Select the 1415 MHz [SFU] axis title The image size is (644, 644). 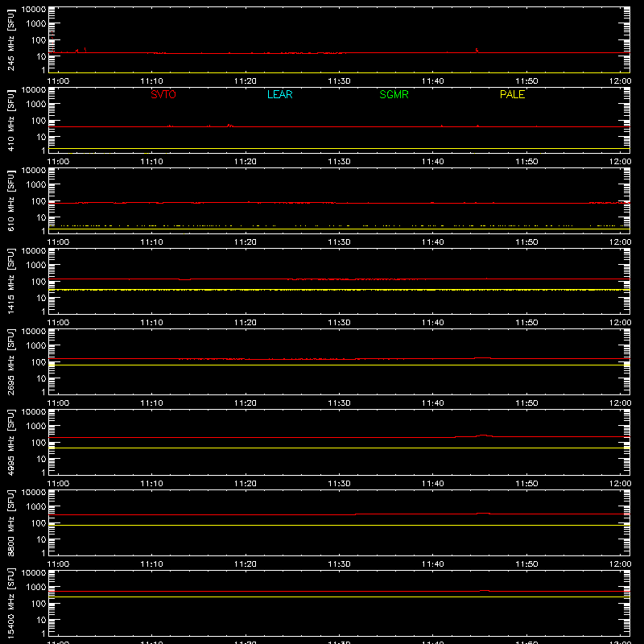point(10,281)
